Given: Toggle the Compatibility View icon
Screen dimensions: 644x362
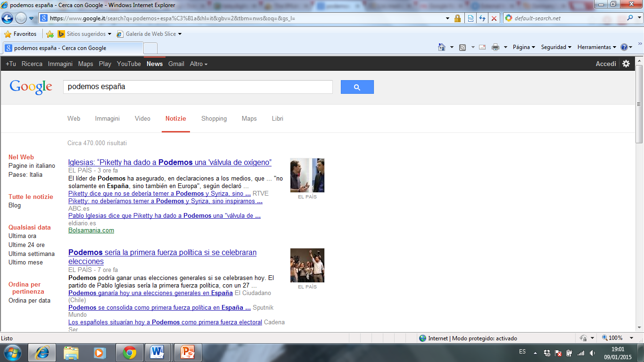Looking at the screenshot, I should [470, 18].
